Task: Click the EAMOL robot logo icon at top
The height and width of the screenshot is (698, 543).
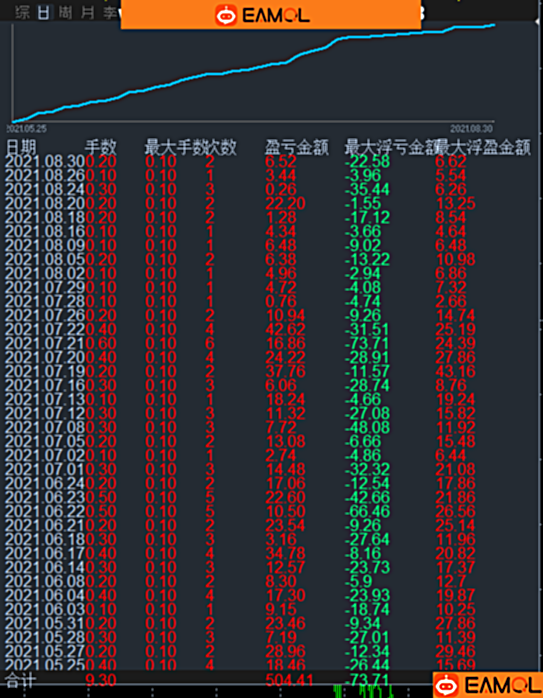Action: [x=226, y=16]
